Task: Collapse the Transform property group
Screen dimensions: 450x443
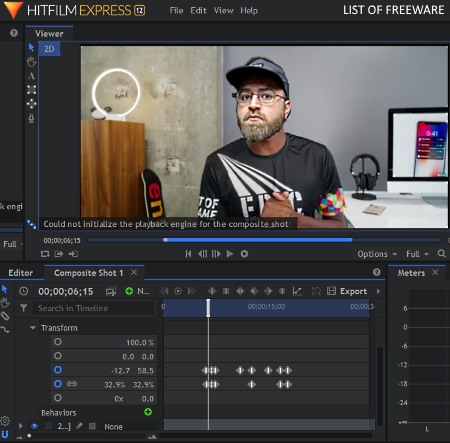Action: coord(33,328)
